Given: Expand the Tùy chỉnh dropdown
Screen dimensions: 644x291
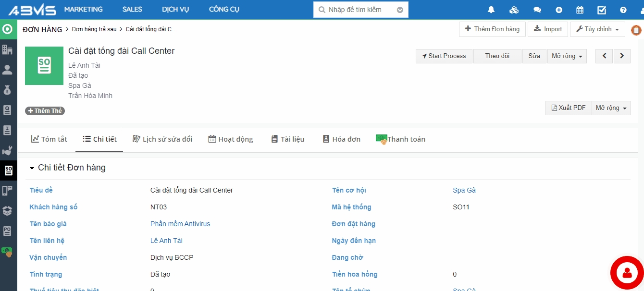Looking at the screenshot, I should pos(597,29).
